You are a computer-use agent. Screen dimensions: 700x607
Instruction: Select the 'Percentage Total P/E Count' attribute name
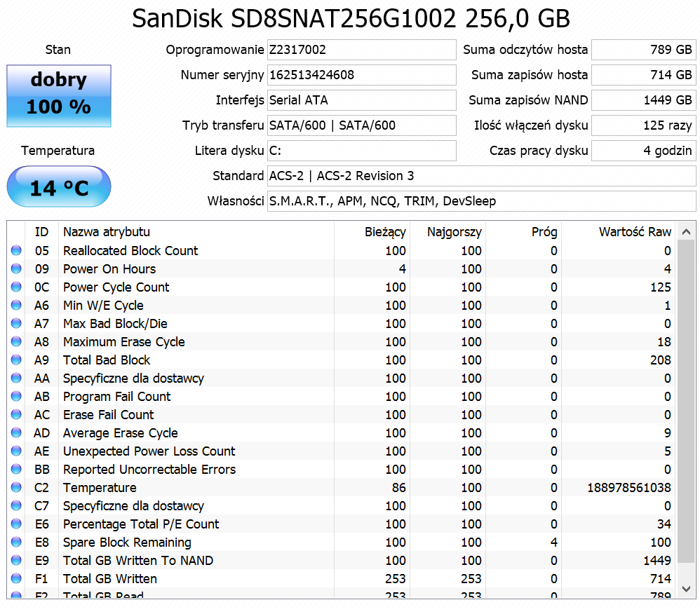pyautogui.click(x=141, y=524)
